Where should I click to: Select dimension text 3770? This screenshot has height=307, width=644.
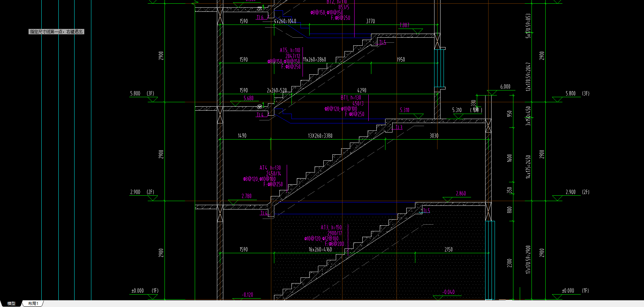[370, 21]
